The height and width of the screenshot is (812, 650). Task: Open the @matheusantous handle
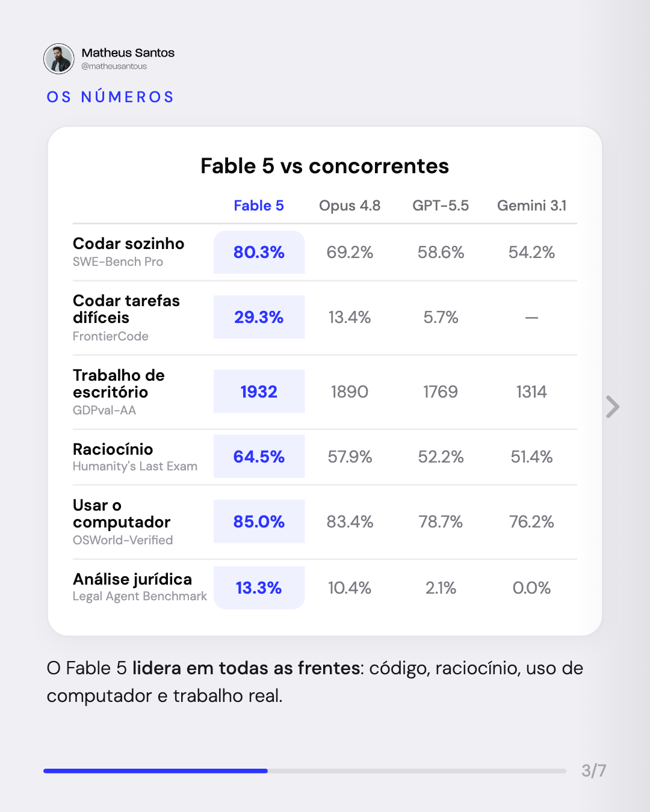tap(114, 66)
